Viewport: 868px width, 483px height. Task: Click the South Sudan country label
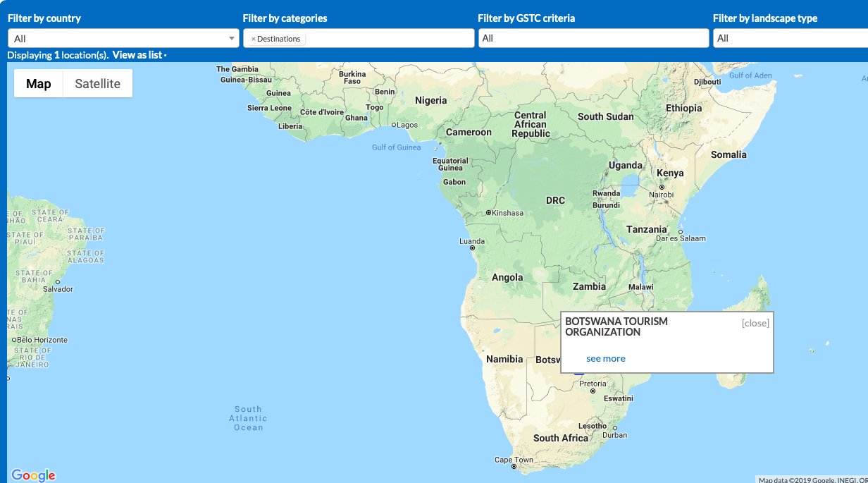coord(606,116)
